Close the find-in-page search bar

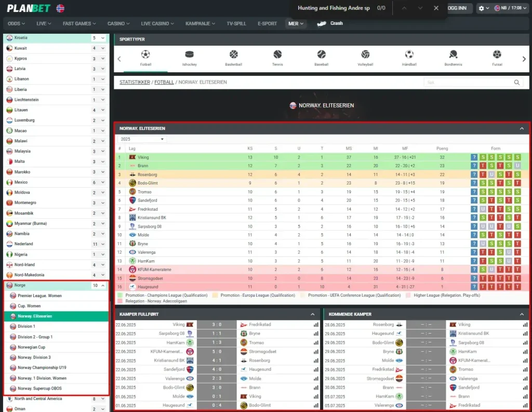[436, 8]
